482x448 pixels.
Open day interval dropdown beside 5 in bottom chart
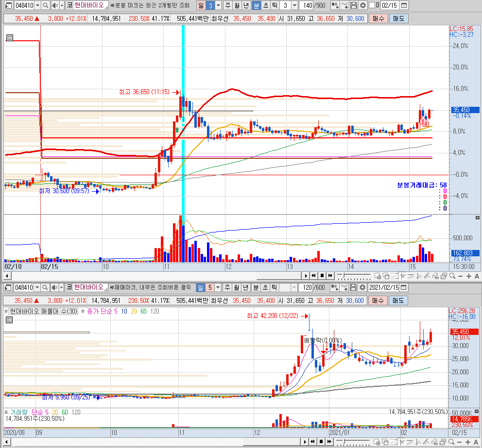pos(218,288)
